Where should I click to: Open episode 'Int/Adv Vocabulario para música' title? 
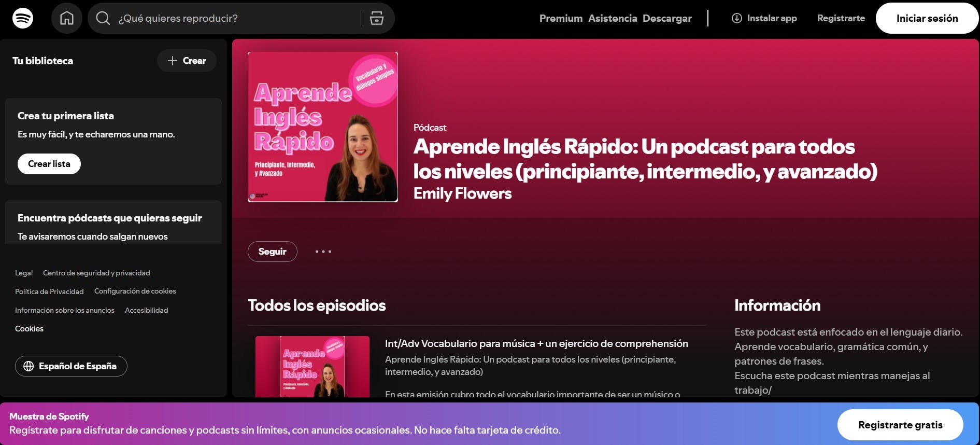pos(536,343)
